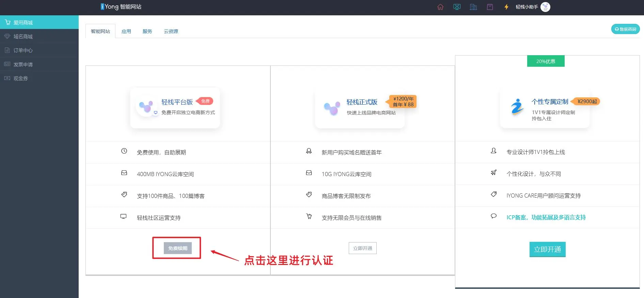Screen dimensions: 644x298
Task: Go to 域名商城 in sidebar
Action: coord(23,36)
